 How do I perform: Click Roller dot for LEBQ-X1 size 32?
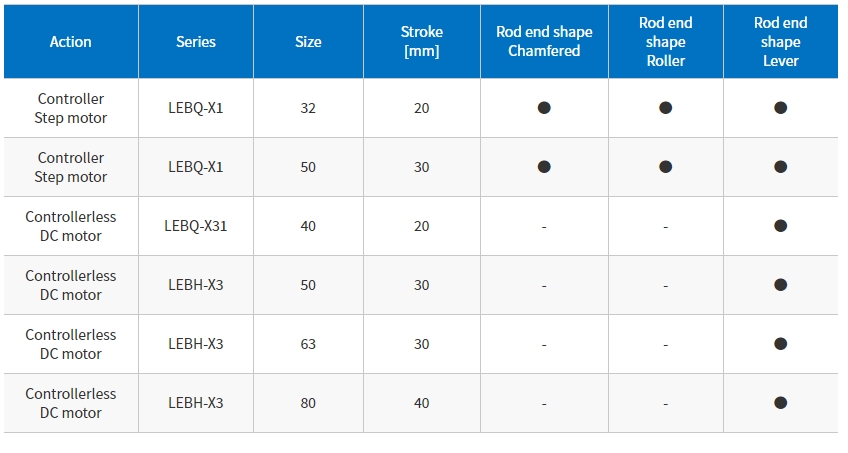point(666,108)
